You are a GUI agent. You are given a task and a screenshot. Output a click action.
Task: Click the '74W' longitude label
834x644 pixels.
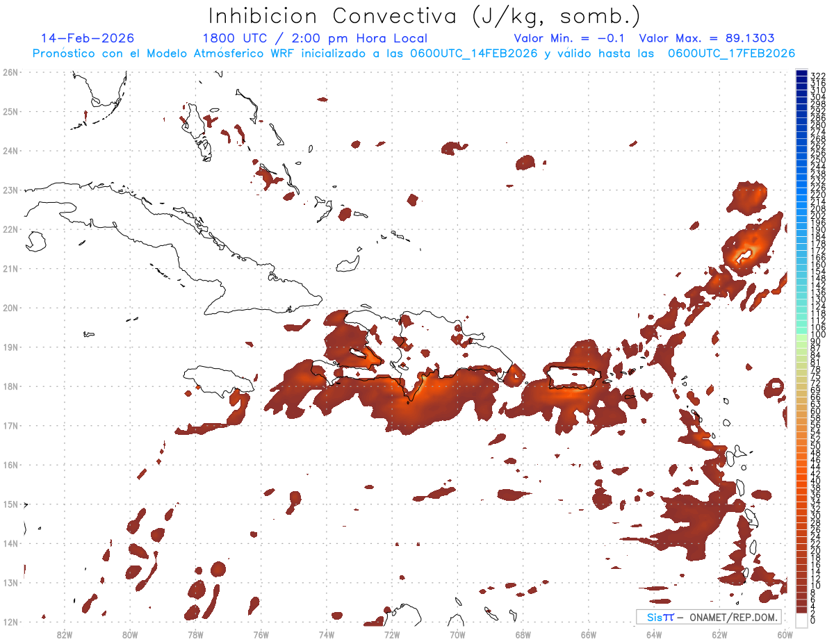pyautogui.click(x=327, y=634)
